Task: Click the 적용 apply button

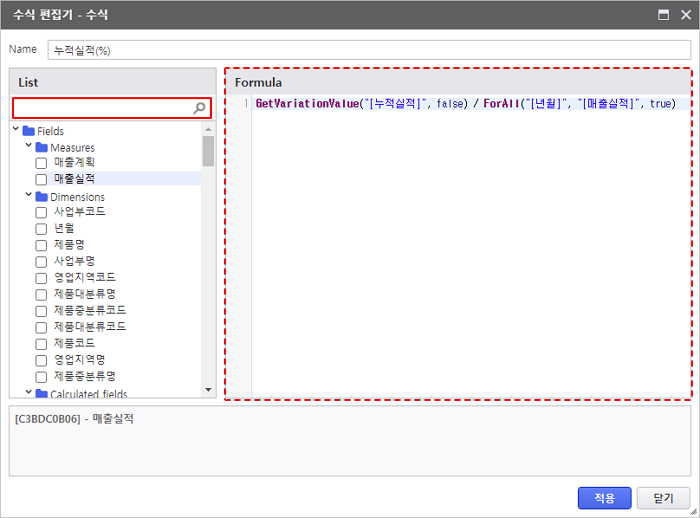Action: pyautogui.click(x=604, y=498)
